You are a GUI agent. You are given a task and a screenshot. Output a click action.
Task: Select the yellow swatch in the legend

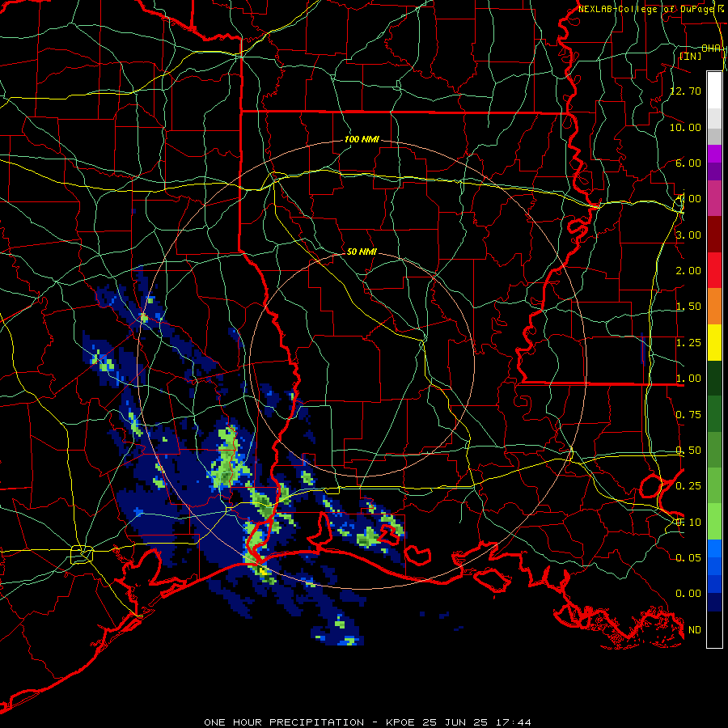tap(714, 343)
